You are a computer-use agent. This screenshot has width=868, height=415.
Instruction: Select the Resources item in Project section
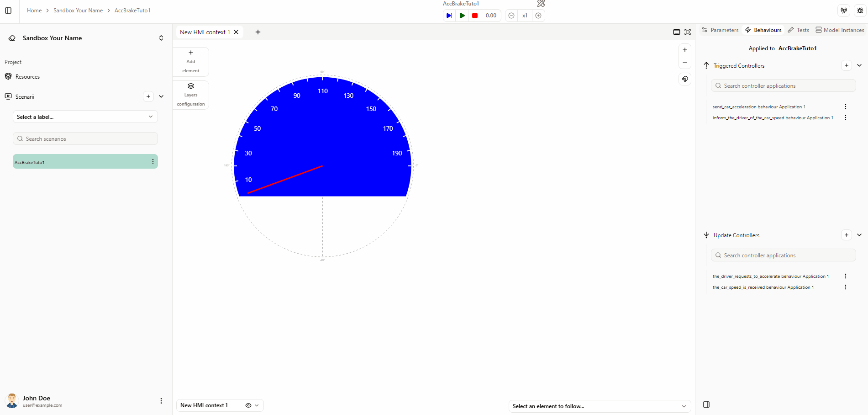pos(27,76)
